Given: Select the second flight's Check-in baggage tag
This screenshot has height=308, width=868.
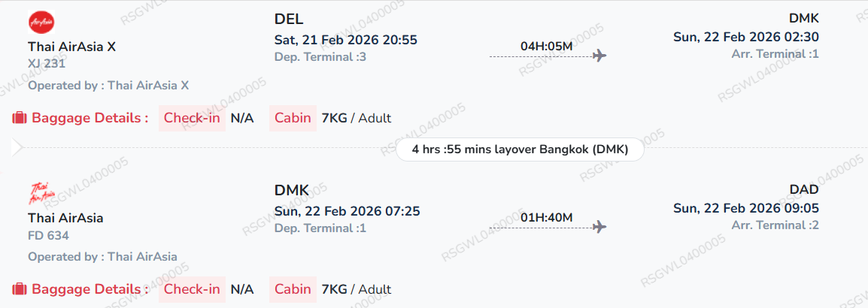Looking at the screenshot, I should tap(192, 289).
